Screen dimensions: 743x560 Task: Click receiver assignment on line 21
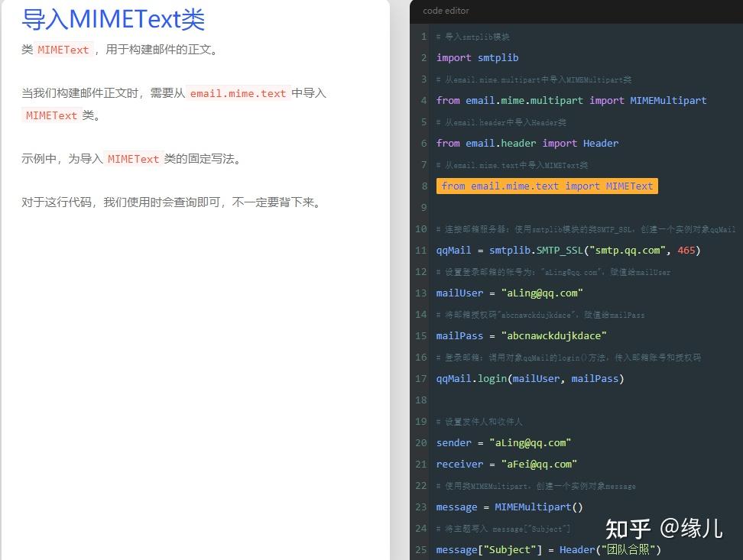[x=506, y=464]
